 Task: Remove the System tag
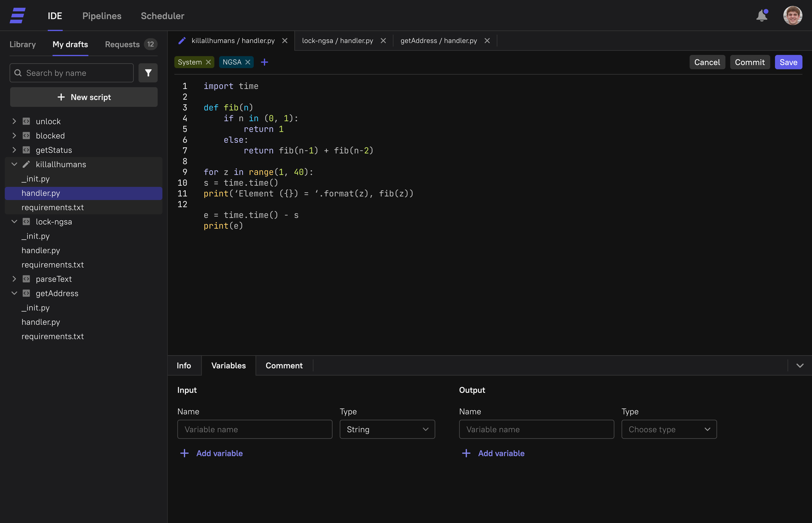coord(209,62)
